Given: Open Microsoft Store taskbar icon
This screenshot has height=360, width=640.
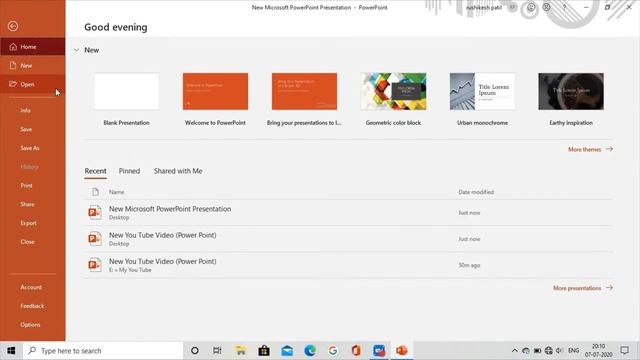Looking at the screenshot, I should click(x=264, y=351).
